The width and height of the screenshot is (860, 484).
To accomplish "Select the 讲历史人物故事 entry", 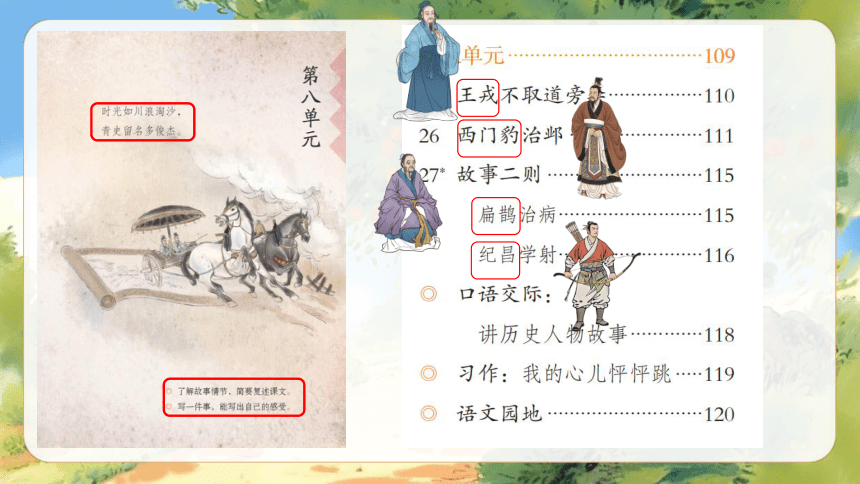I will 552,334.
